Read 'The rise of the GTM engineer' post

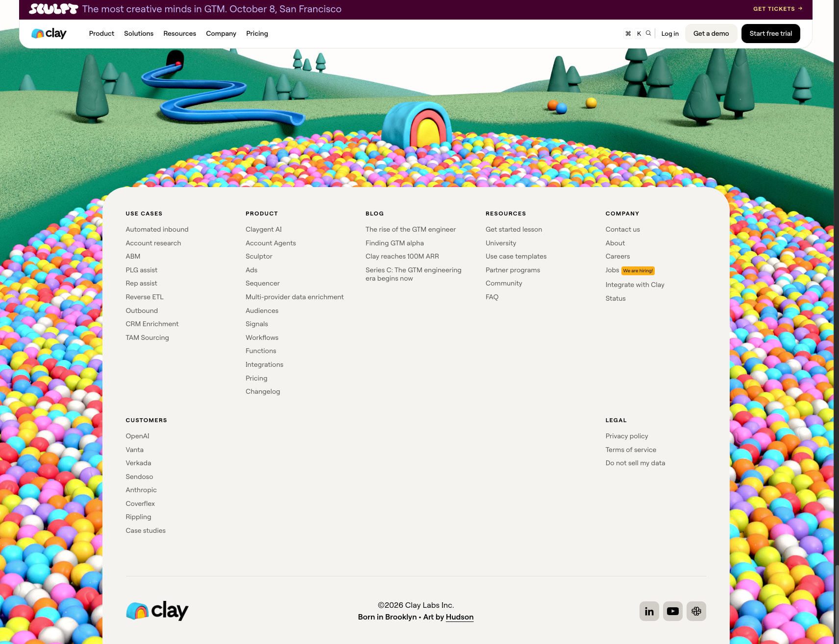[411, 229]
